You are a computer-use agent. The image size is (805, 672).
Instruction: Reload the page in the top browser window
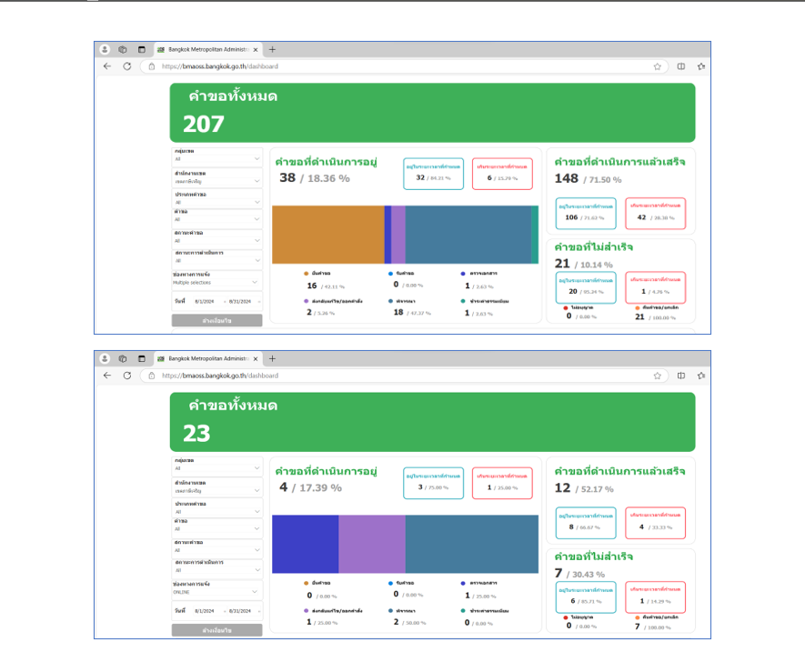click(x=126, y=66)
